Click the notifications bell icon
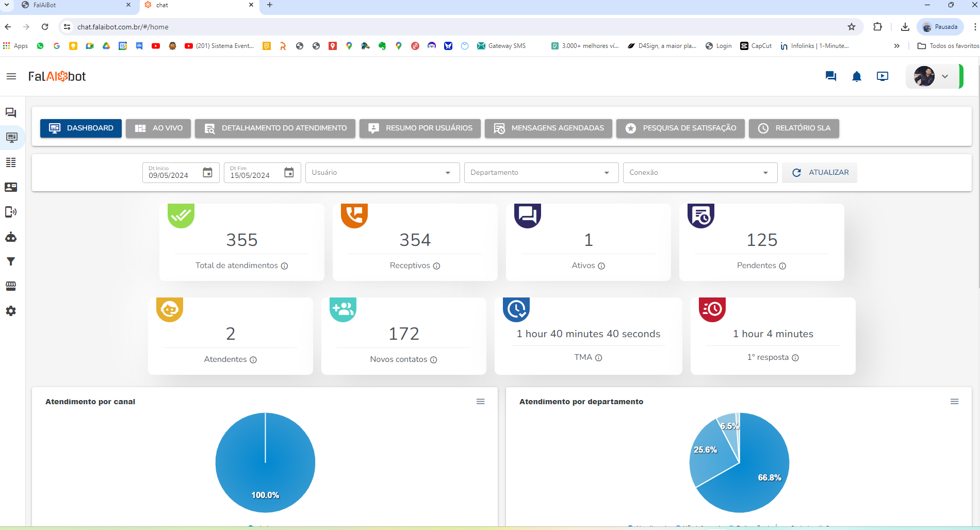This screenshot has width=980, height=530. pyautogui.click(x=857, y=77)
